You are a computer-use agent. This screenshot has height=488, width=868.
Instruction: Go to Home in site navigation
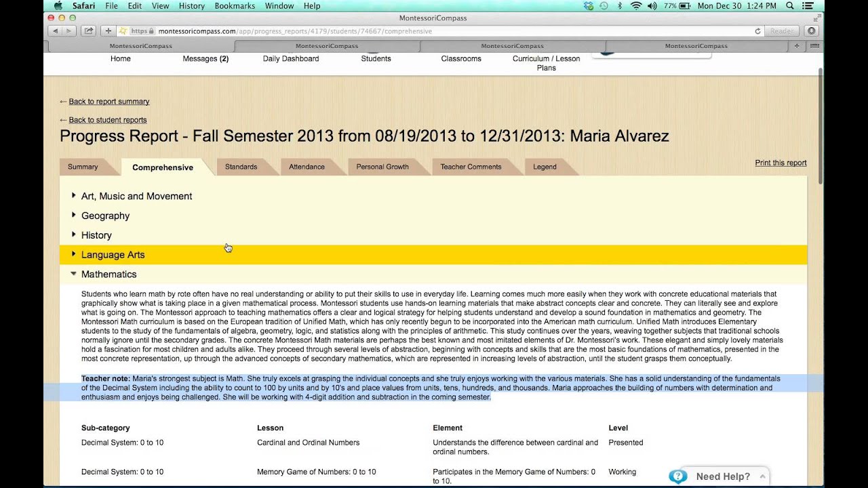[x=121, y=59]
